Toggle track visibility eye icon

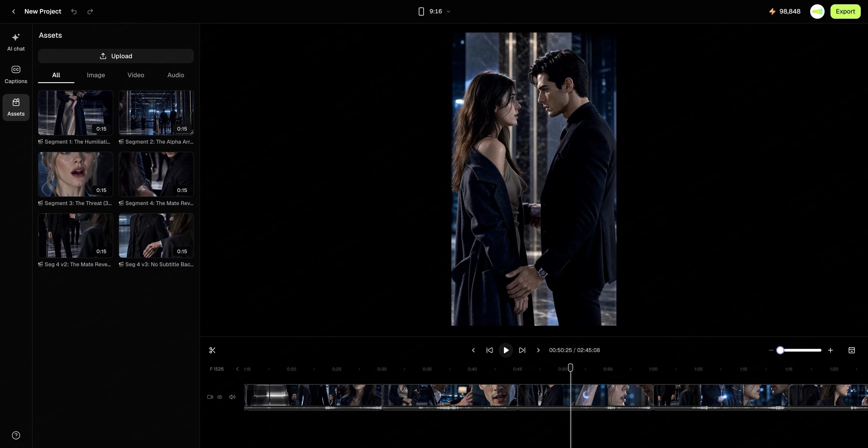coord(220,397)
